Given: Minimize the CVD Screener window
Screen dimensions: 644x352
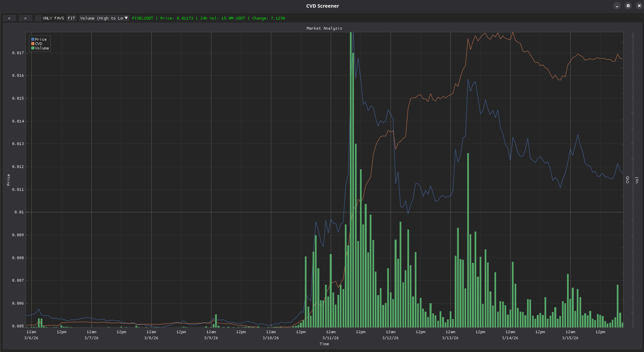Looking at the screenshot, I should click(x=617, y=6).
